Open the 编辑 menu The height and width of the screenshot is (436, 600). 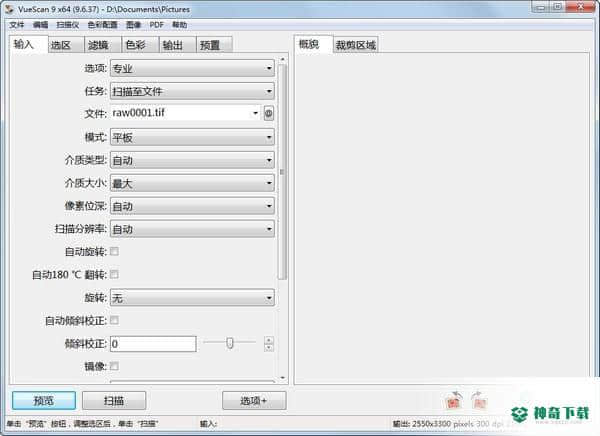click(x=40, y=25)
